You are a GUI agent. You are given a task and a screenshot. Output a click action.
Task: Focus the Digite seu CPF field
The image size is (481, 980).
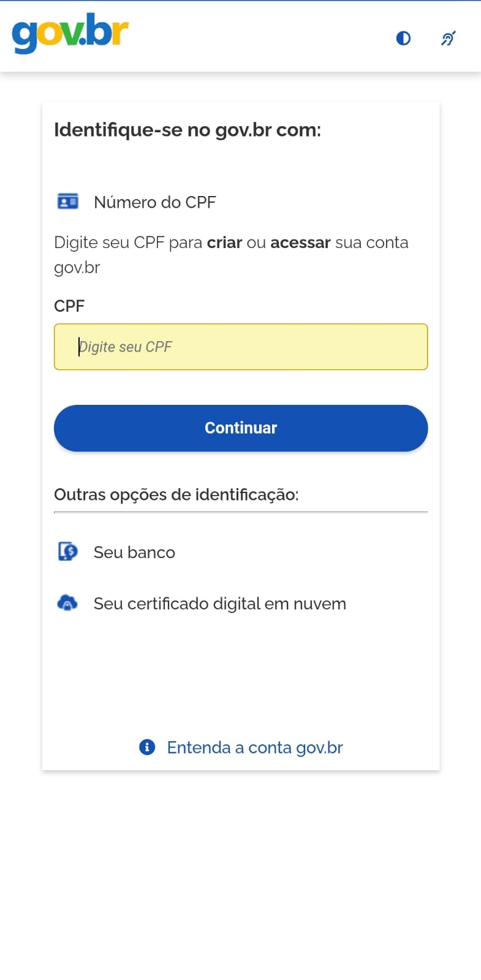[241, 347]
